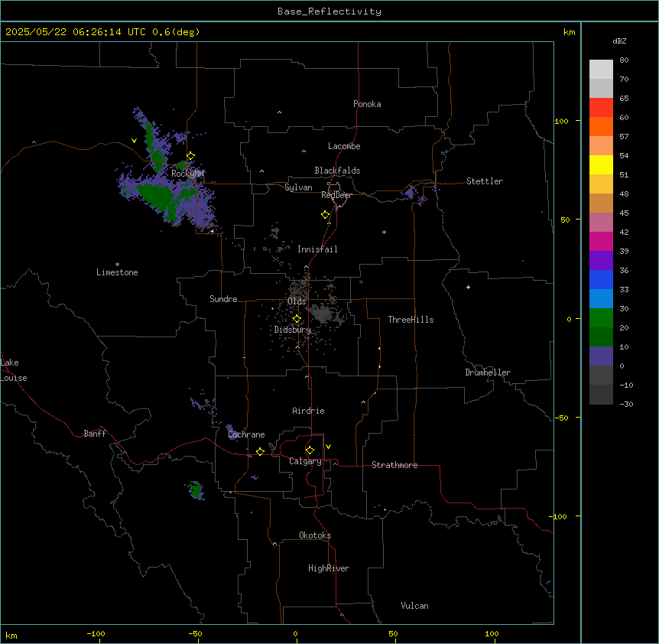Click the grey clutter patch east of Didsbury

[x=322, y=313]
